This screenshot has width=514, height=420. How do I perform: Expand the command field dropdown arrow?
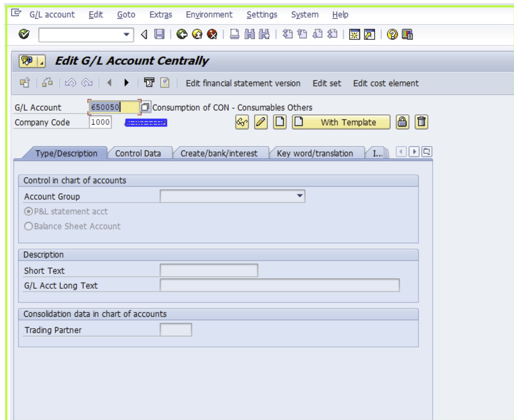[x=126, y=35]
